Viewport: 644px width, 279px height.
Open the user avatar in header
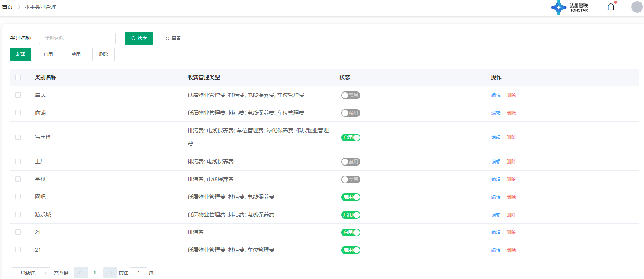(637, 7)
